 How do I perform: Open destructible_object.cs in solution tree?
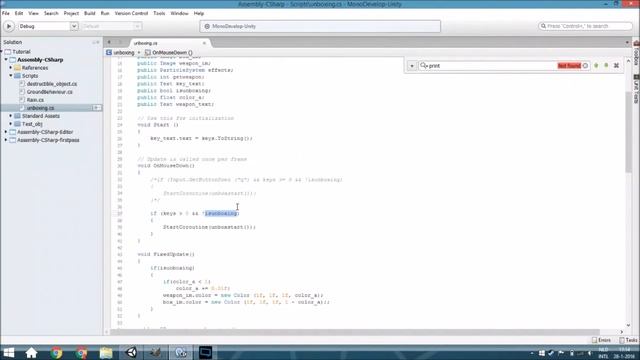[x=52, y=84]
